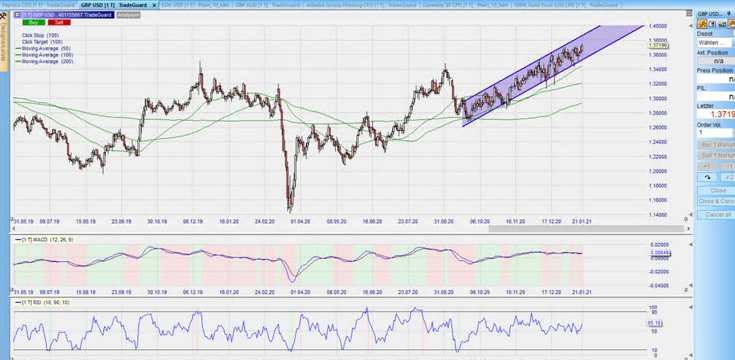Image resolution: width=735 pixels, height=360 pixels.
Task: Select the second order panel toolbar icon
Action: [x=712, y=24]
